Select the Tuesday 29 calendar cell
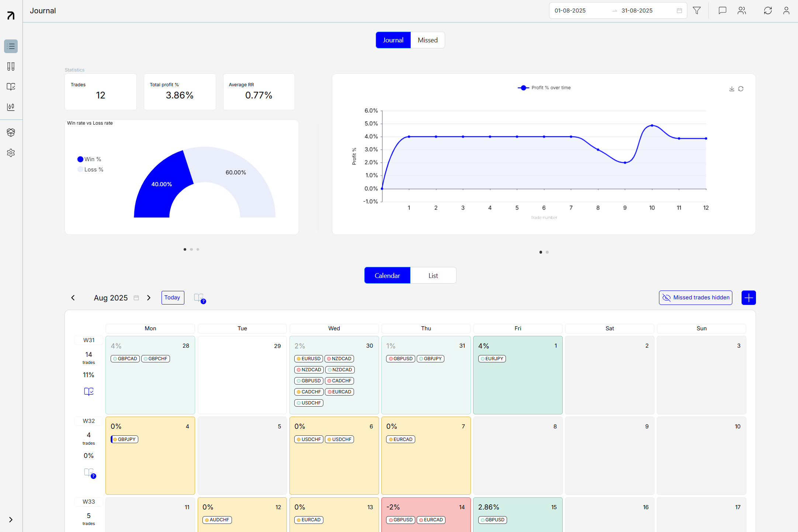Screen dimensions: 798x532 [242, 375]
